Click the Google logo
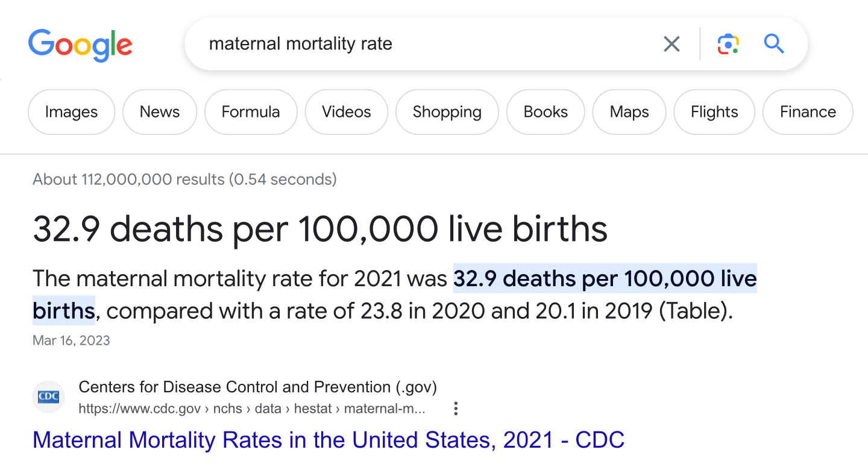The width and height of the screenshot is (868, 473). pyautogui.click(x=80, y=45)
